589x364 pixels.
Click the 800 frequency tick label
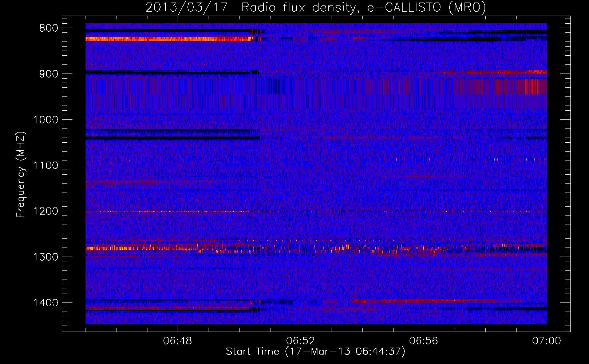pos(49,28)
